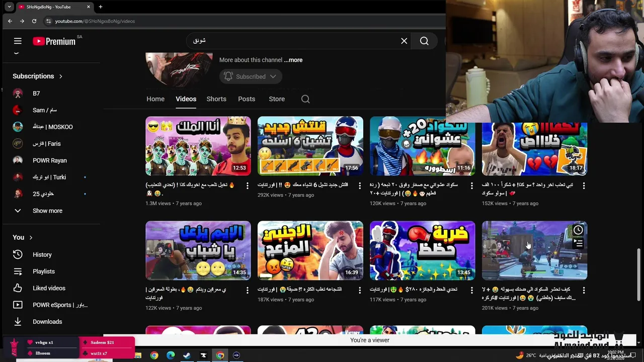Viewport: 644px width, 362px height.
Task: Open the B7 subscription channel
Action: (36, 94)
